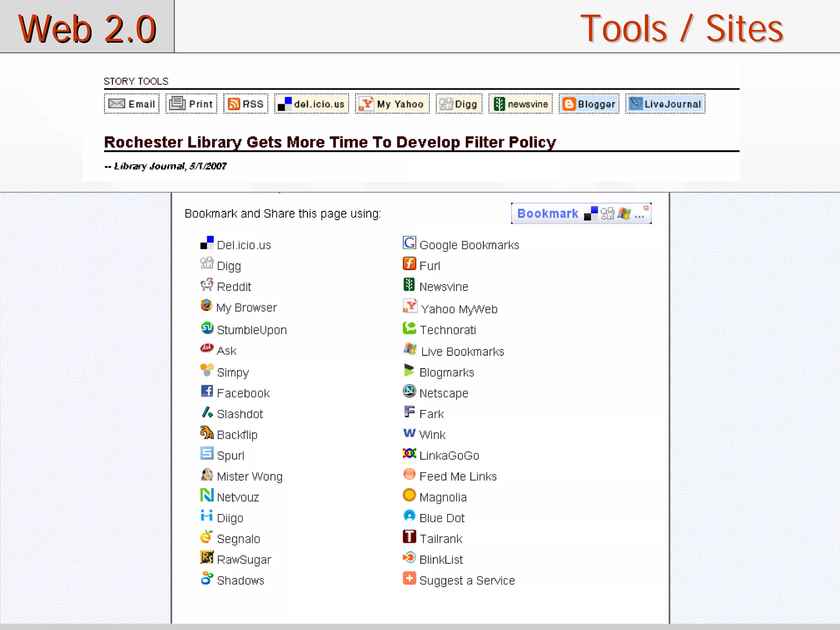Open the Feed Me Links link
This screenshot has height=630, width=840.
tap(458, 476)
